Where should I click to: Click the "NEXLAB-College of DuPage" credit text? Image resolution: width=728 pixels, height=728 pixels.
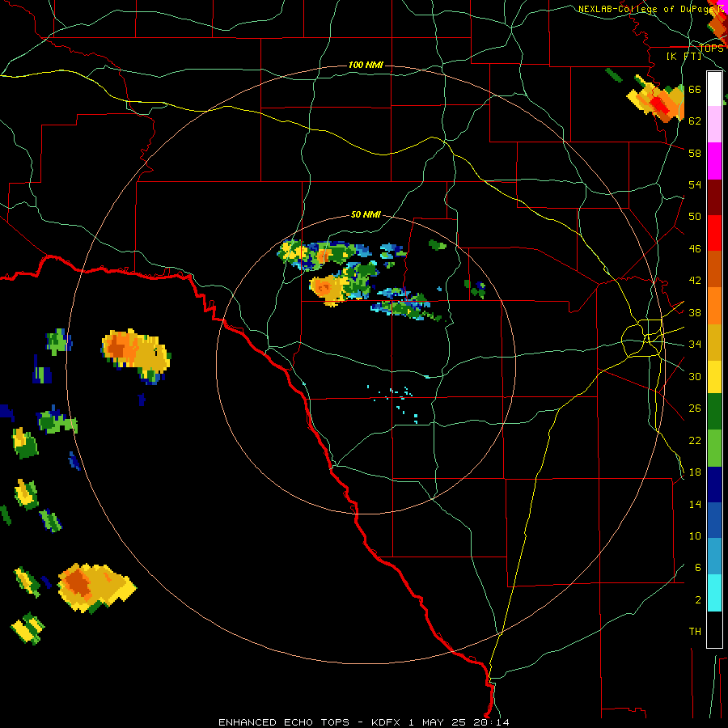tap(646, 9)
